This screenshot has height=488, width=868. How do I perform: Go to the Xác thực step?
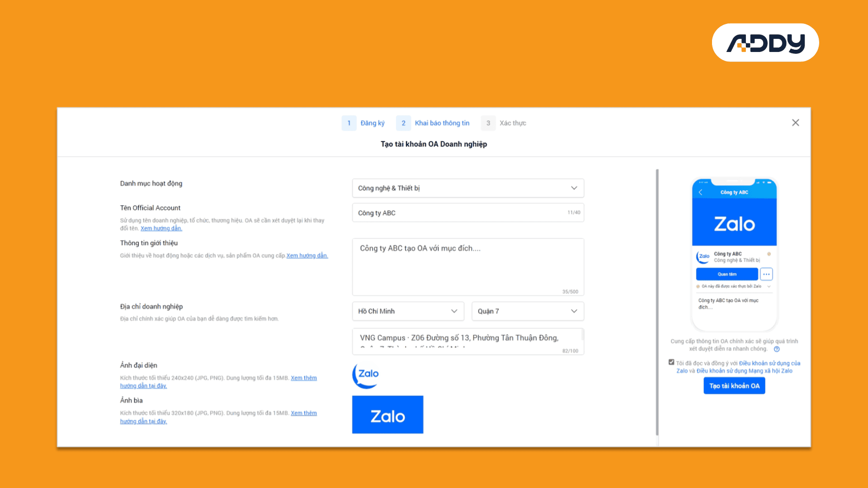pos(513,123)
